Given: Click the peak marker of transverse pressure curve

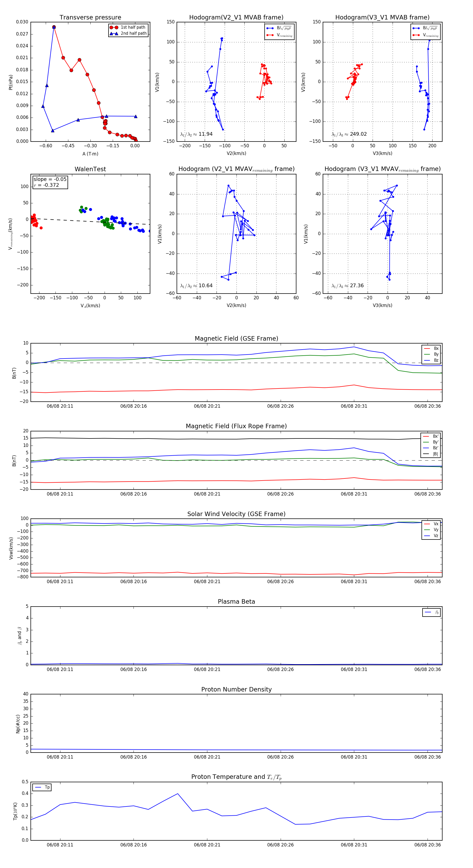Looking at the screenshot, I should 54,27.
